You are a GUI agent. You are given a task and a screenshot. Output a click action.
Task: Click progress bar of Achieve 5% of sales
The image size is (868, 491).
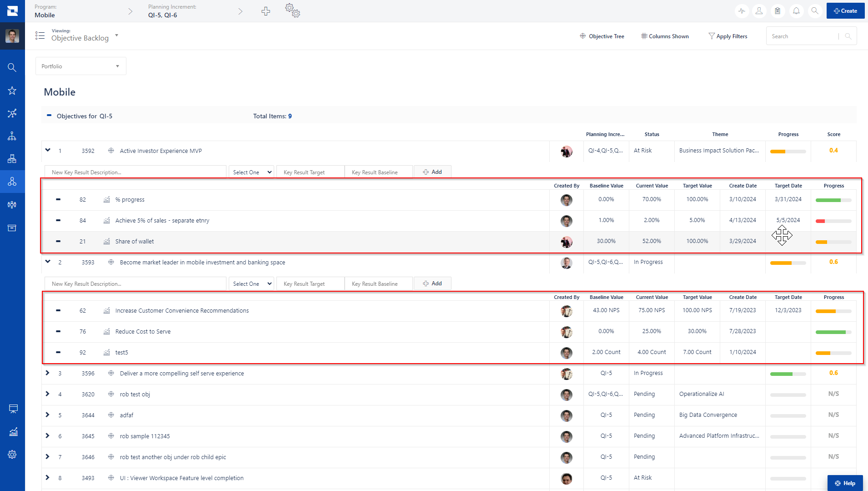tap(833, 221)
